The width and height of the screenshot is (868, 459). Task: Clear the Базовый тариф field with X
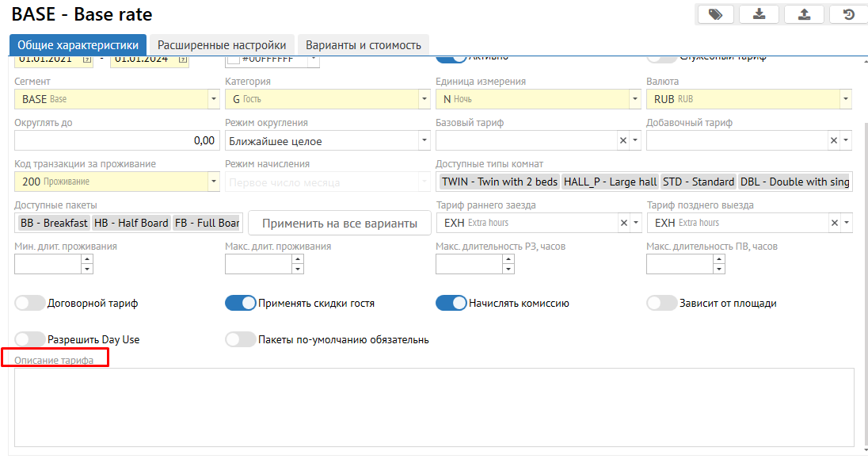pos(623,140)
